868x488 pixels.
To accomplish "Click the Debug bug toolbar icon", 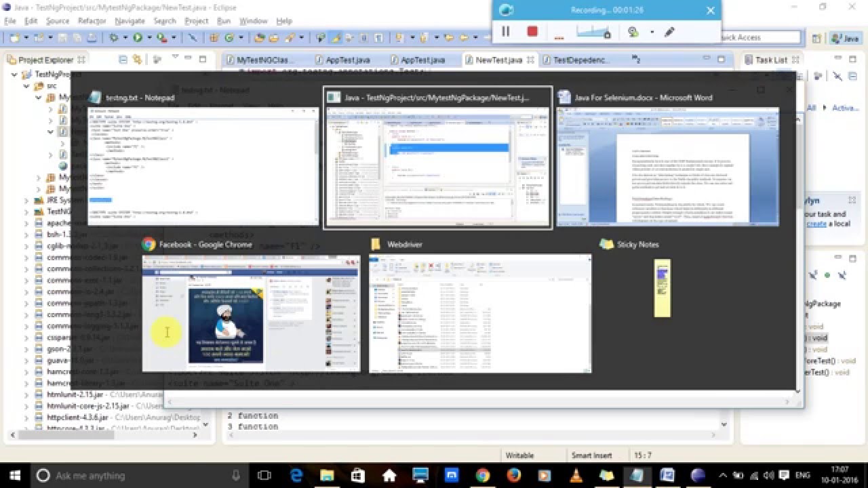I will [x=114, y=38].
